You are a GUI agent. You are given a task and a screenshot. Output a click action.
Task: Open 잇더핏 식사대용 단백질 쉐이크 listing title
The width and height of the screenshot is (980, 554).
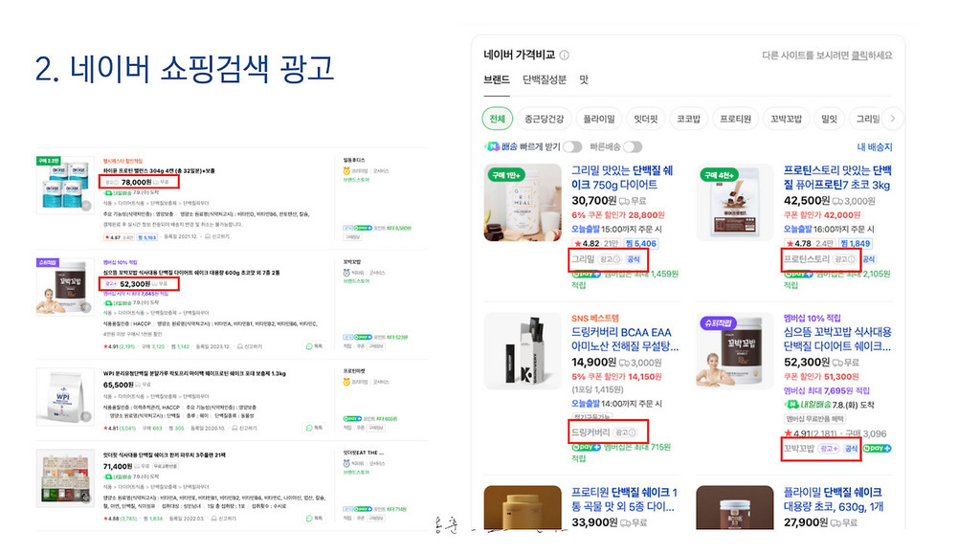pyautogui.click(x=165, y=455)
